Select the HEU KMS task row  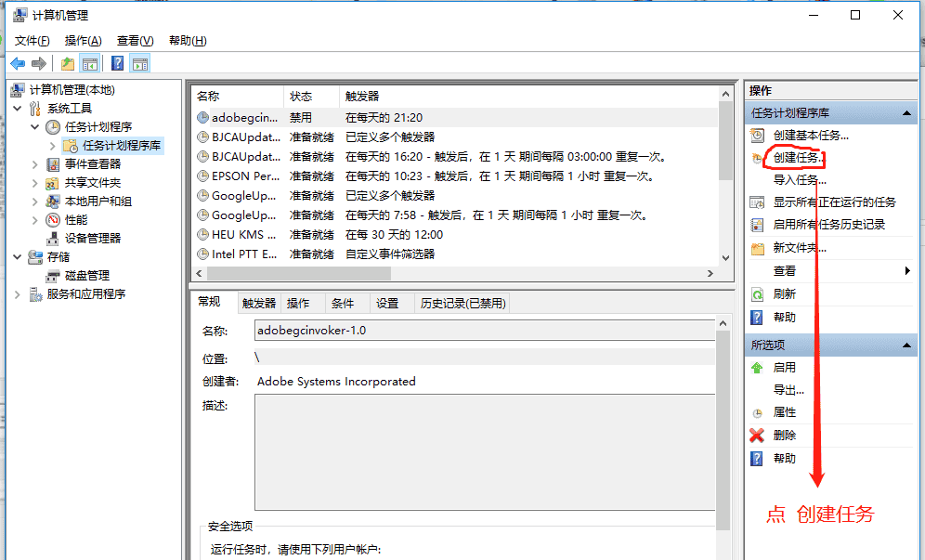coord(241,234)
